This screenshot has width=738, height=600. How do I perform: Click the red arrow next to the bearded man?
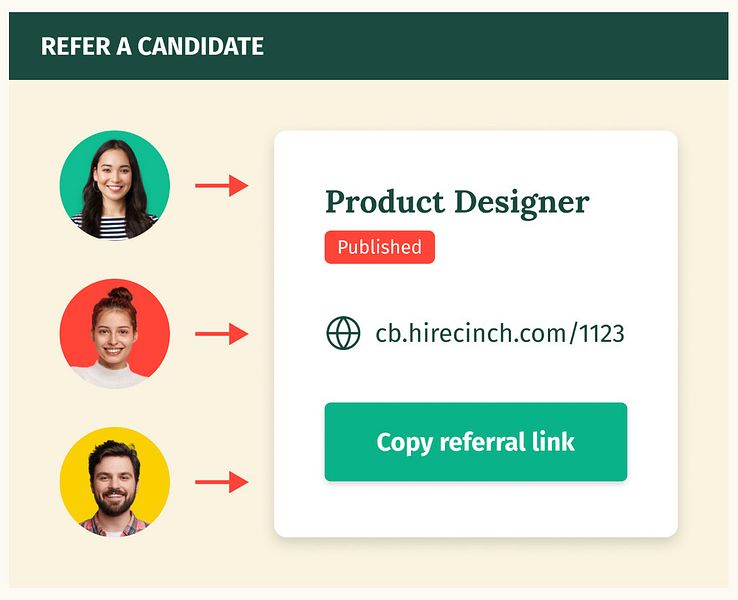point(222,482)
